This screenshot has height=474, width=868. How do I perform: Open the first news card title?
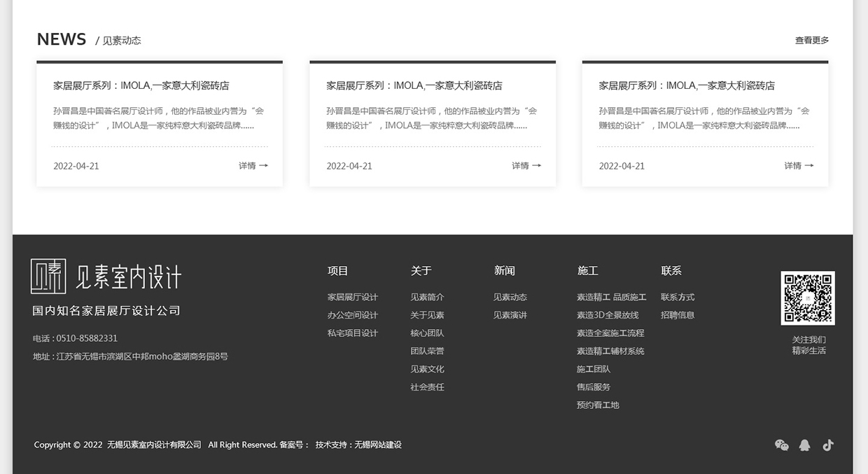tap(141, 85)
